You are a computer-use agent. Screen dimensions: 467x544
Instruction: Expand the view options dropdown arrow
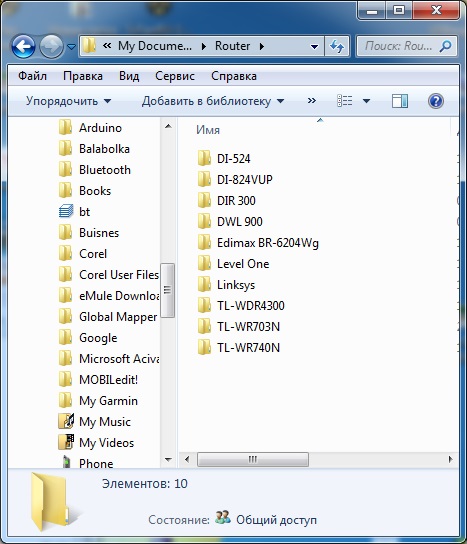[x=366, y=101]
